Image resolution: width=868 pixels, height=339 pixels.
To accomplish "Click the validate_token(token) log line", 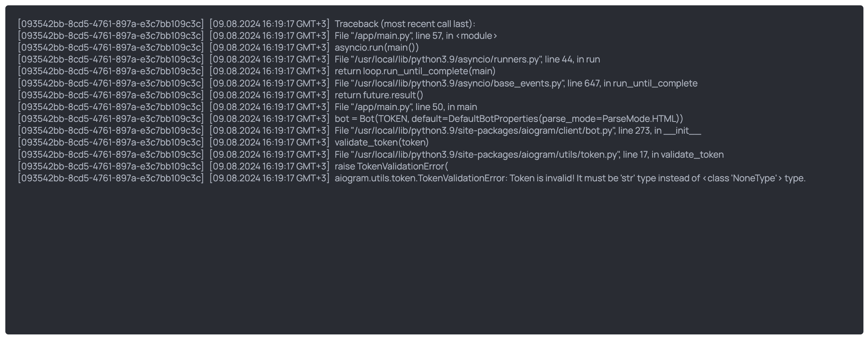I will (381, 142).
